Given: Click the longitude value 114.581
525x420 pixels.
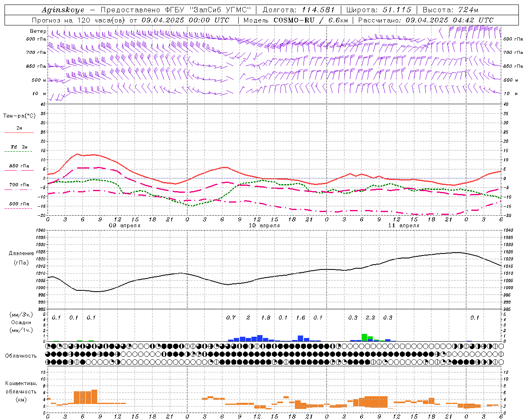Looking at the screenshot, I should tap(318, 10).
